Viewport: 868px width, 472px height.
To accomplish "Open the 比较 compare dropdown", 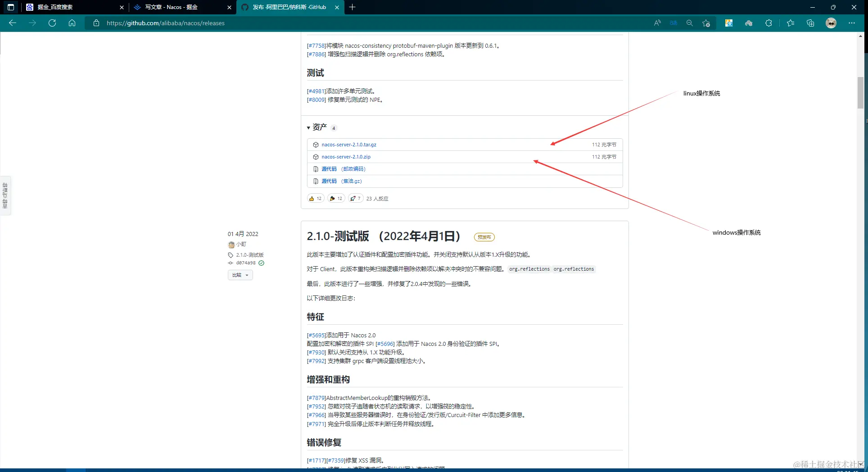I will click(x=240, y=275).
